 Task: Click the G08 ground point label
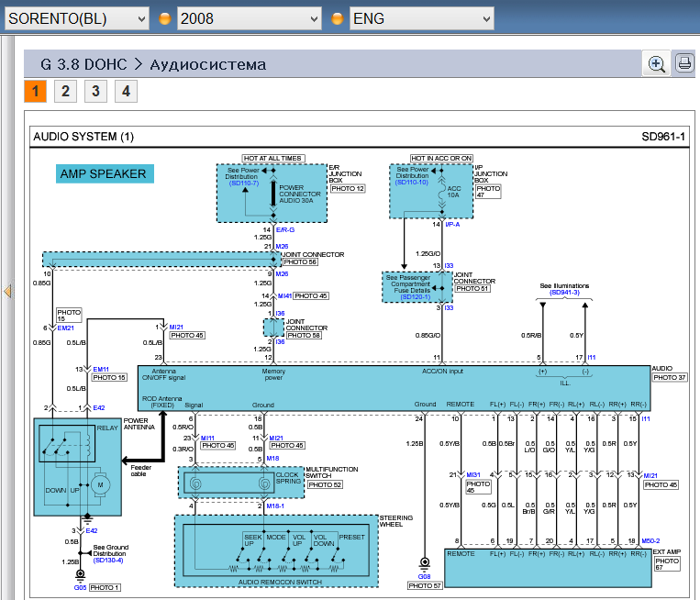(x=425, y=577)
